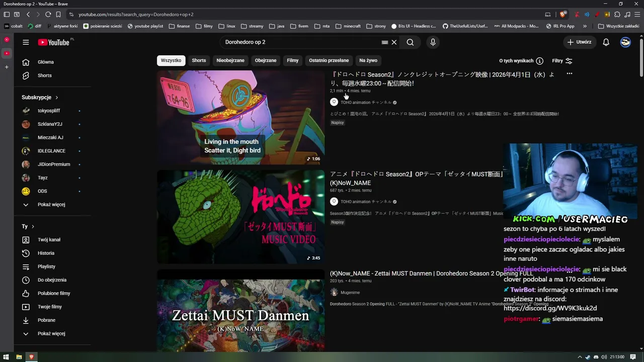Screen dimensions: 644x362
Task: Open Wszystkie zakładki bookmarks folder
Action: pyautogui.click(x=618, y=26)
